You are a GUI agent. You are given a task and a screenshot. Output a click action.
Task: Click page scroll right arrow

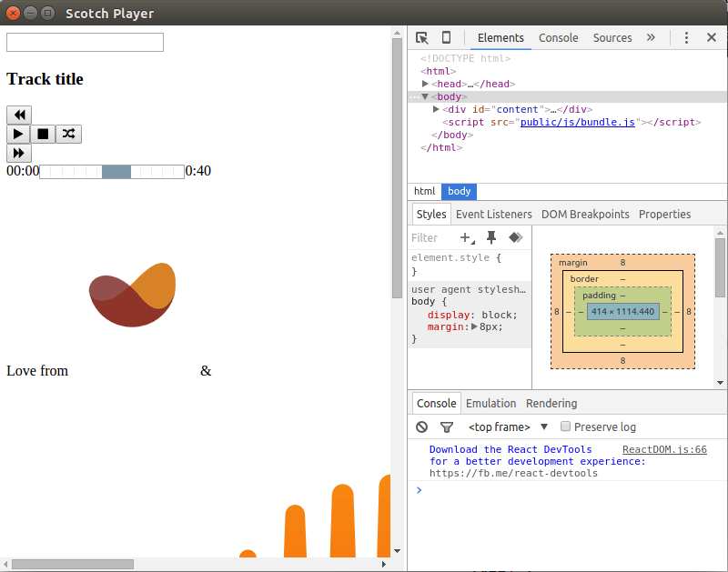(383, 564)
